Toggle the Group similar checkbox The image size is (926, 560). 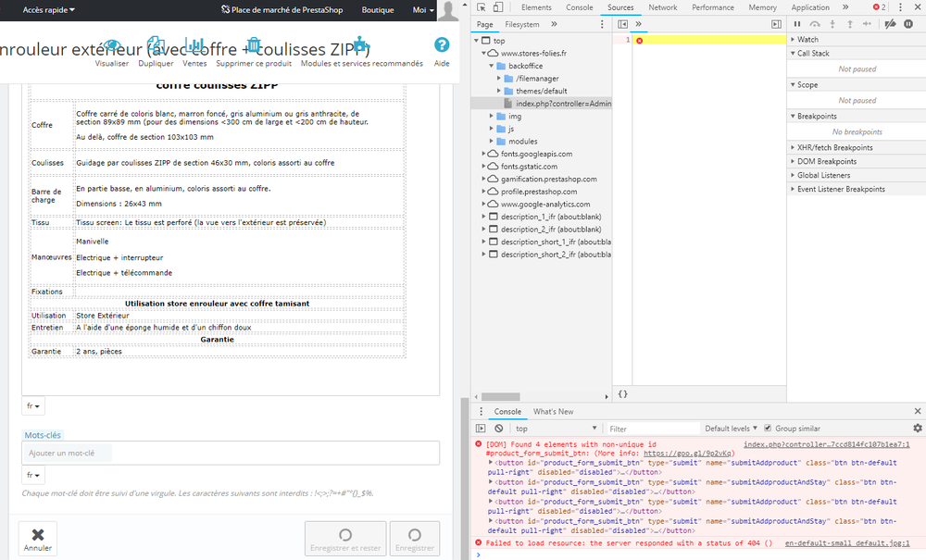tap(768, 428)
